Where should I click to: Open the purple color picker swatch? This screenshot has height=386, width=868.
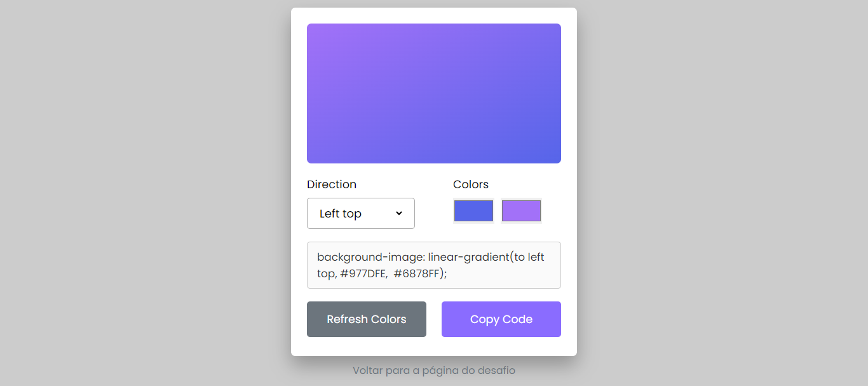coord(521,211)
